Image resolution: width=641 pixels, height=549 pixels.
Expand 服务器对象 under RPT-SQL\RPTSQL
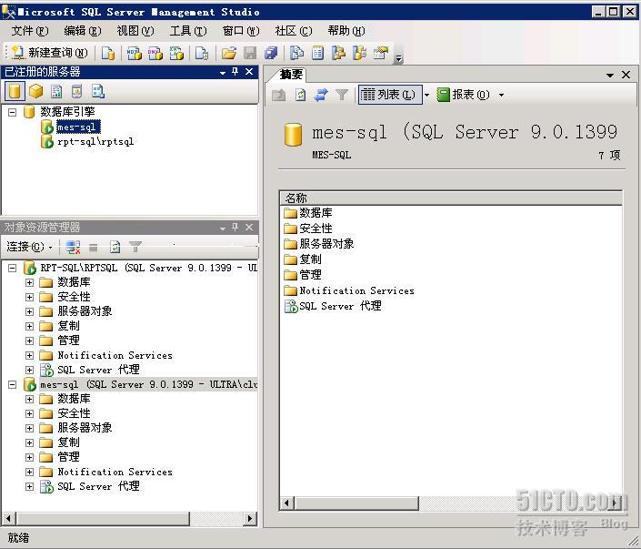29,311
